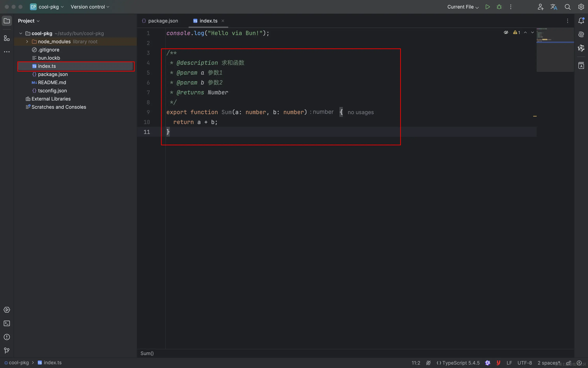Click the editor minimap preview

click(x=555, y=50)
